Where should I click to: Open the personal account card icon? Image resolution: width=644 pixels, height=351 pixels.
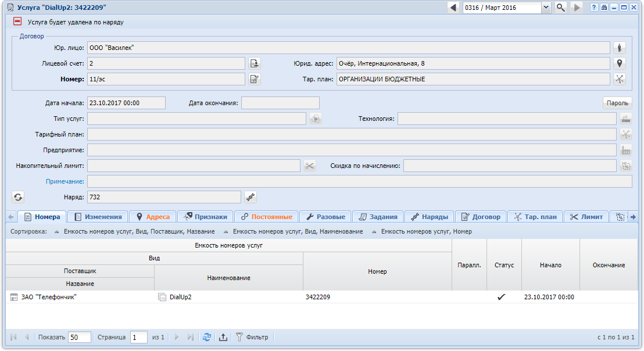255,63
